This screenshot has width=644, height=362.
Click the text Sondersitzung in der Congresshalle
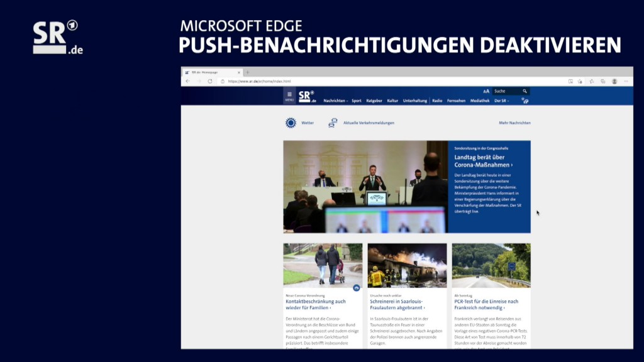pos(481,148)
